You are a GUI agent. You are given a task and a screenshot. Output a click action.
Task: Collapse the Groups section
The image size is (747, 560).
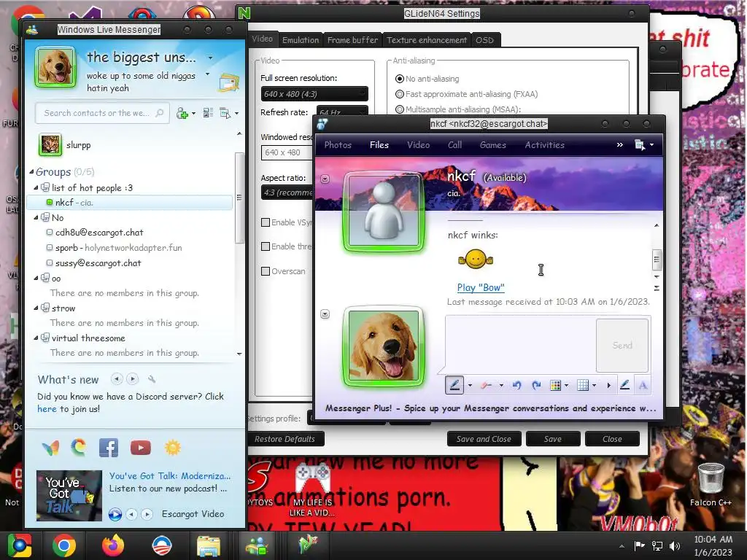(x=31, y=171)
